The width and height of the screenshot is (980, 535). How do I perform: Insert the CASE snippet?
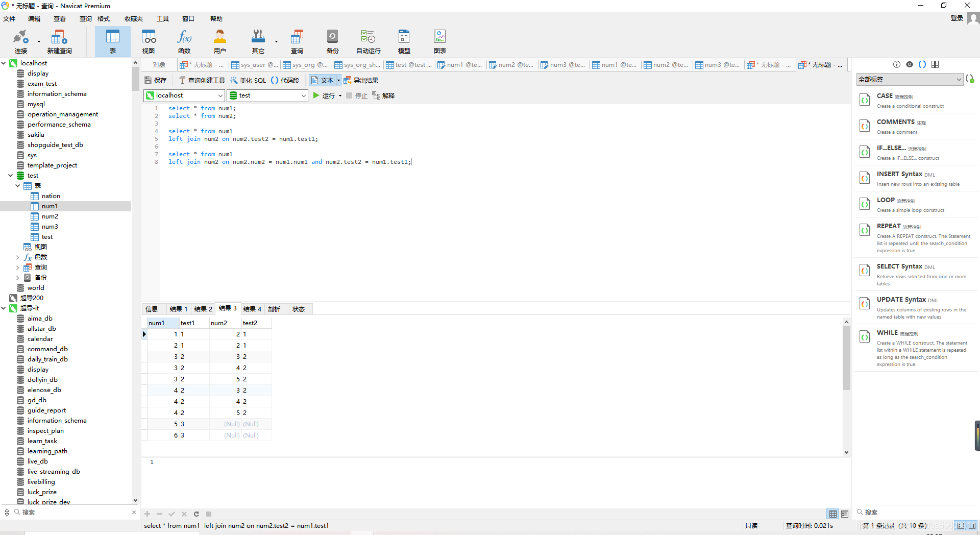[x=916, y=100]
